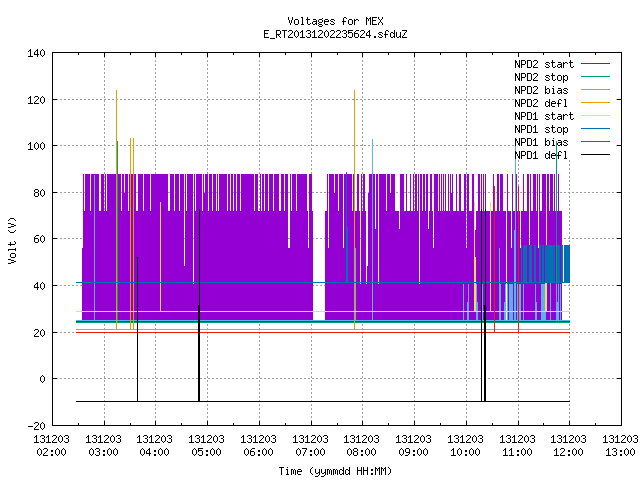Click the dark blue sample beside NPD1 stop

(595, 129)
